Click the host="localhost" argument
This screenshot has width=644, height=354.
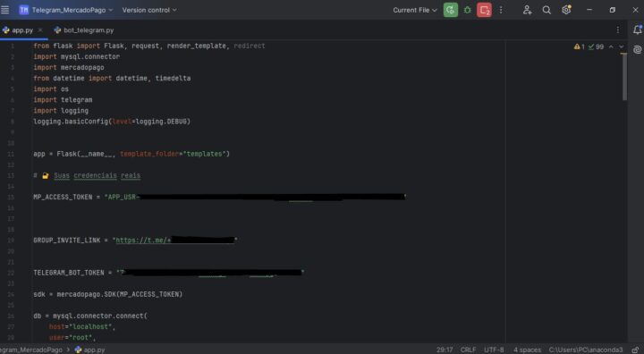pyautogui.click(x=82, y=327)
